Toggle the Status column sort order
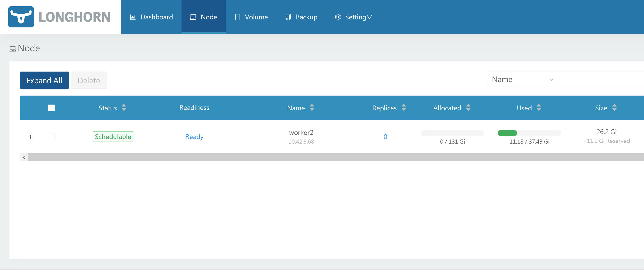 click(x=124, y=108)
